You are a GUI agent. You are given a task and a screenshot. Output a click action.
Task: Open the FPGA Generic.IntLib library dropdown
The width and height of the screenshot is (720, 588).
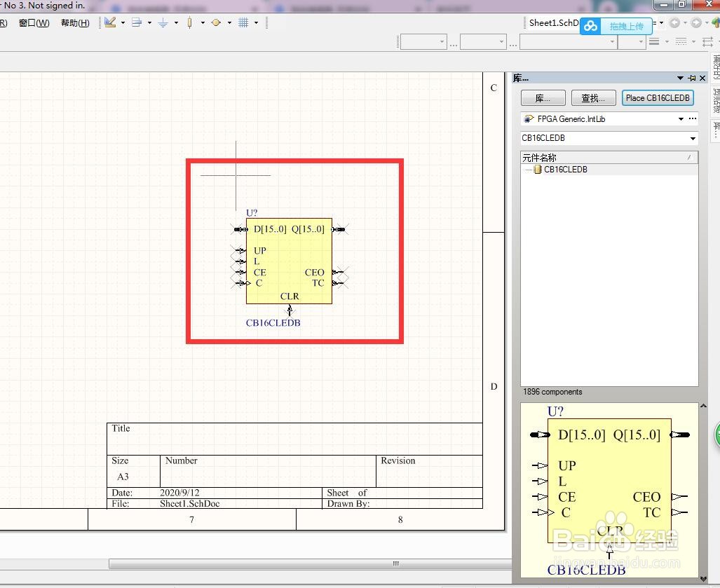(x=681, y=119)
